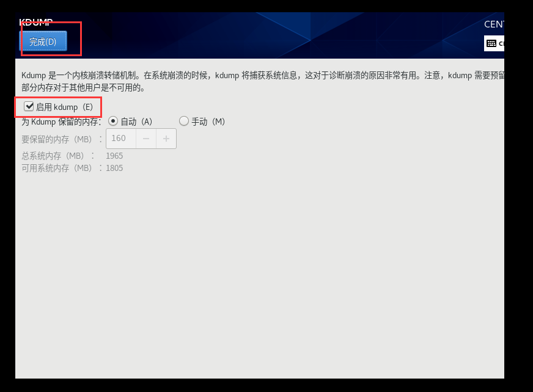Click the available memory value 1805

click(114, 168)
